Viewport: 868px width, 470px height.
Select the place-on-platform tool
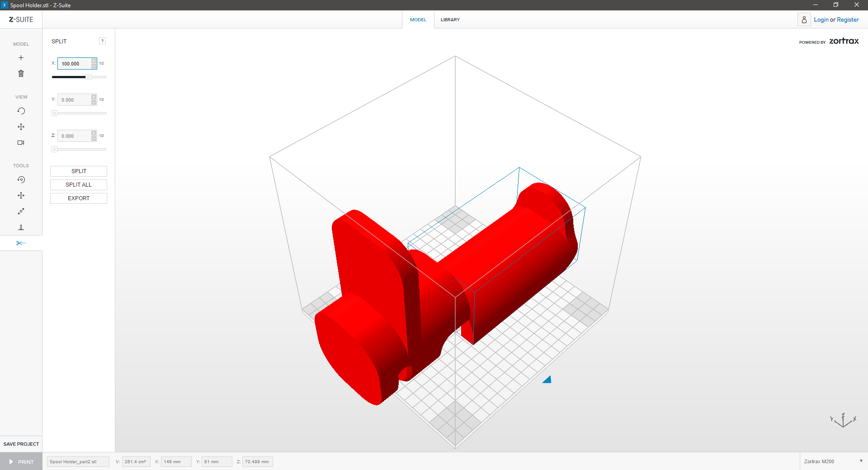pos(21,227)
